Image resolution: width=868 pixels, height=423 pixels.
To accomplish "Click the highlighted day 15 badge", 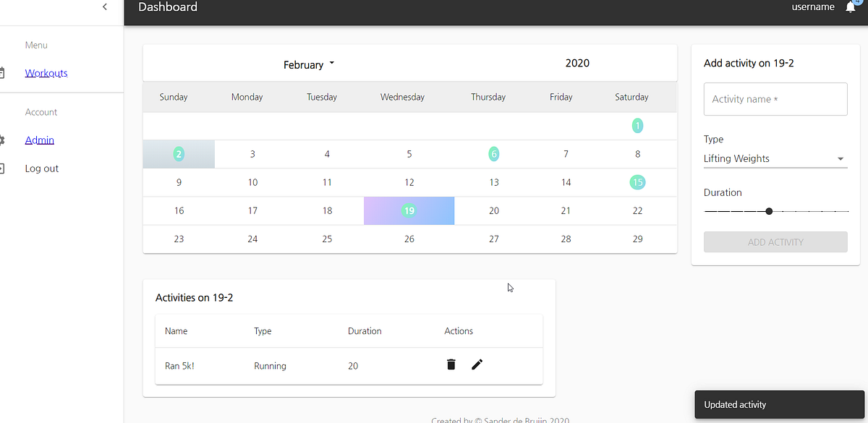I will (x=637, y=182).
